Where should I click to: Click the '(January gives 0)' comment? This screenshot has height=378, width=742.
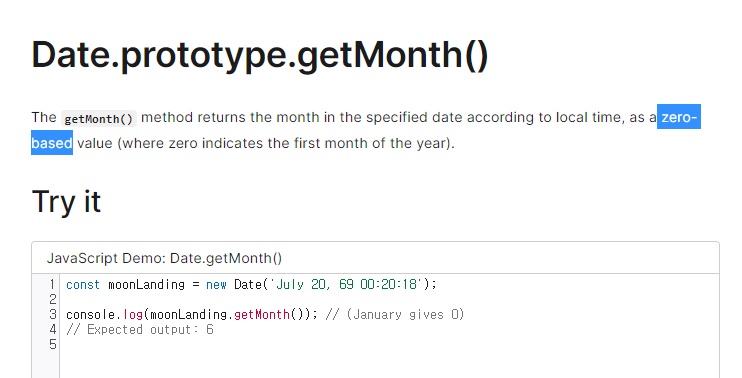[x=405, y=315]
